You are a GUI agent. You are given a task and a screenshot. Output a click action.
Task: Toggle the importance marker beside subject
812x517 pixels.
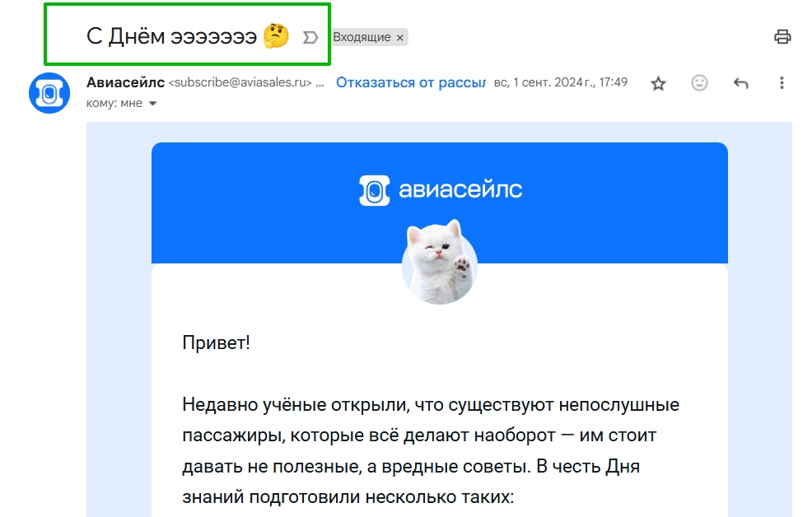[x=310, y=37]
